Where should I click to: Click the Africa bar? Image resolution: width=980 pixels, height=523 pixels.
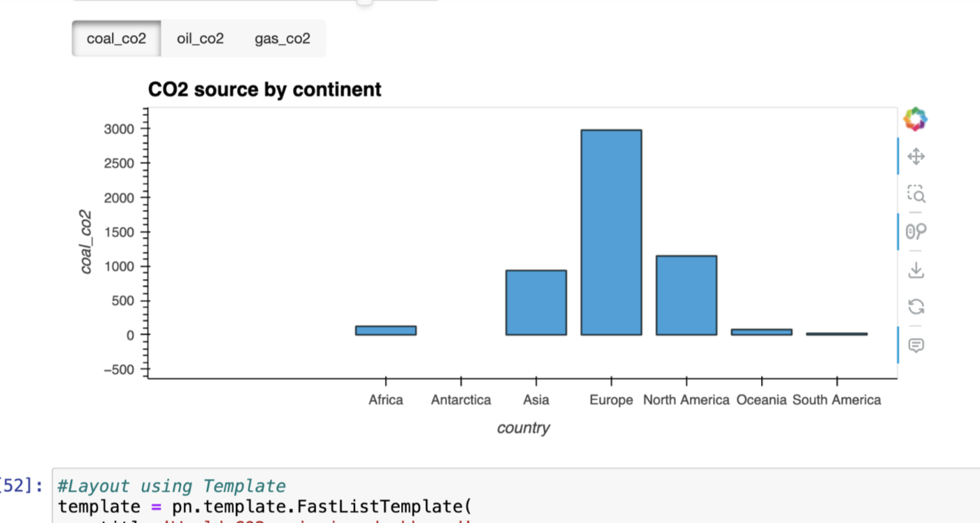[386, 330]
